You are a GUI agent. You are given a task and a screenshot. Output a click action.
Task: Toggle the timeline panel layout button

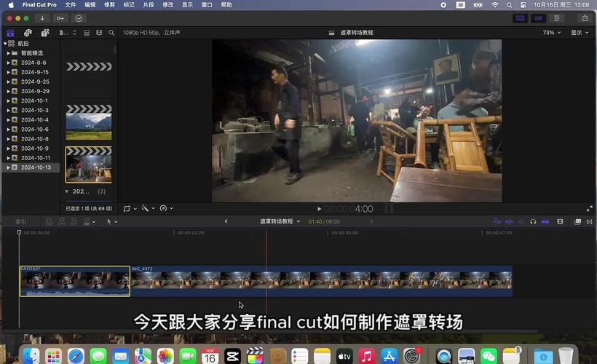tap(538, 18)
